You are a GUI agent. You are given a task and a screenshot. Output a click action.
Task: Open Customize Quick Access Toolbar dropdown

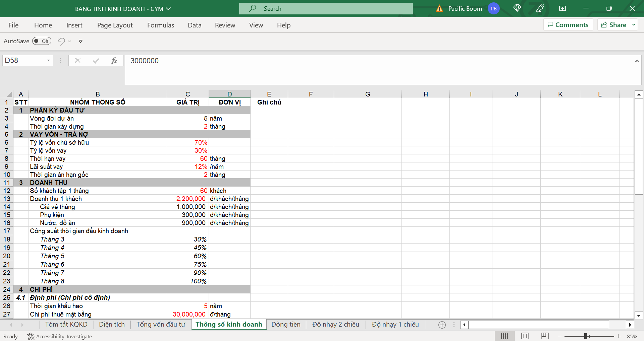click(x=80, y=41)
